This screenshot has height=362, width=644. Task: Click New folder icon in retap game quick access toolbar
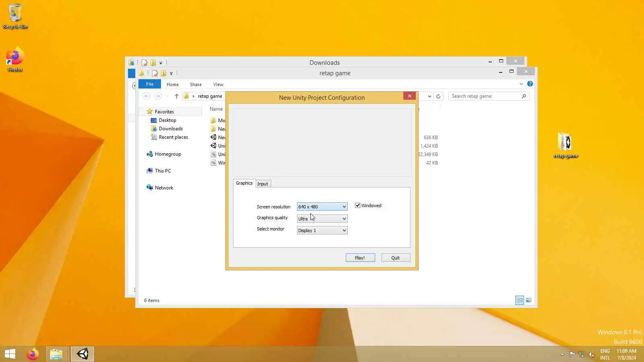[x=163, y=73]
